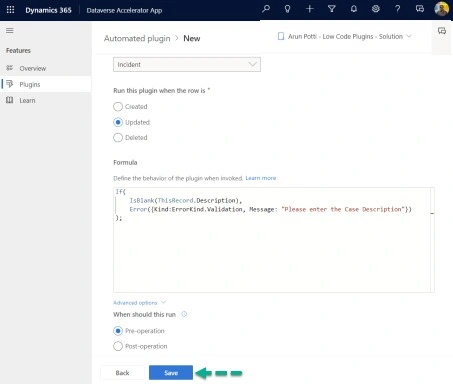Open the lightbulb assistant icon
453x384 pixels.
point(287,9)
